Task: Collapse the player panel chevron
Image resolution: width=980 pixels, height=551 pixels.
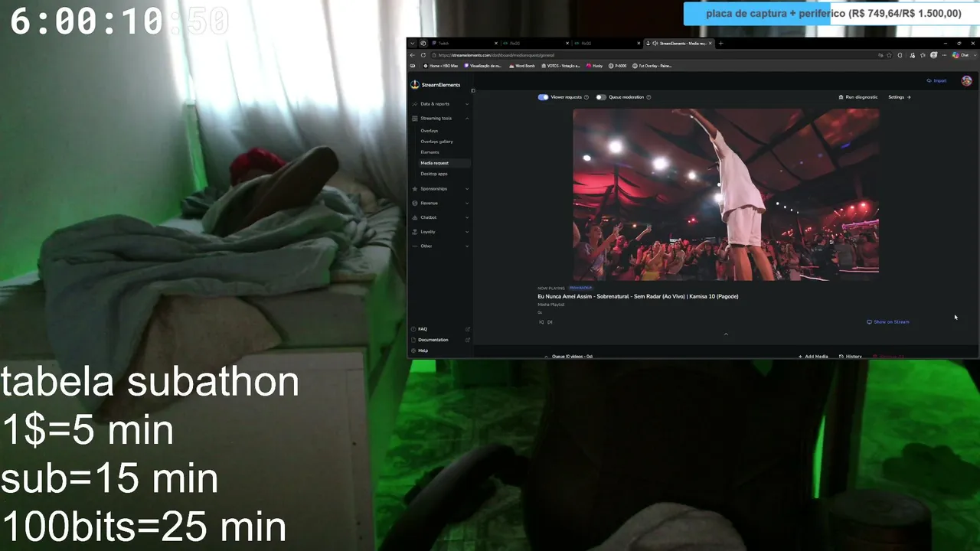Action: pos(726,334)
